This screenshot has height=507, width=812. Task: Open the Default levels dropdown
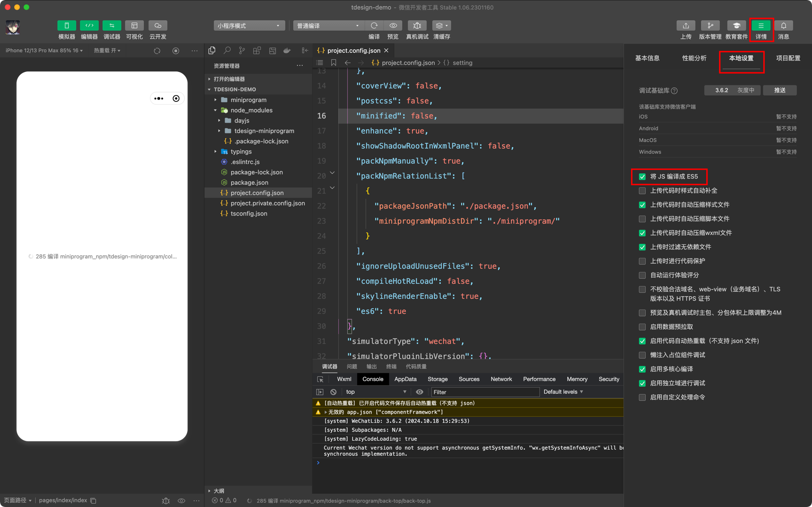tap(563, 392)
